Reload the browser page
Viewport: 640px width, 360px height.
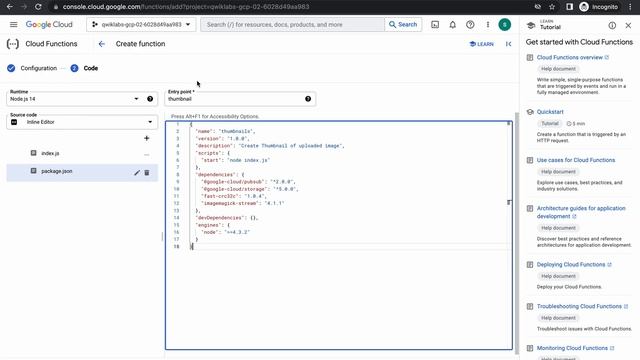(x=38, y=7)
